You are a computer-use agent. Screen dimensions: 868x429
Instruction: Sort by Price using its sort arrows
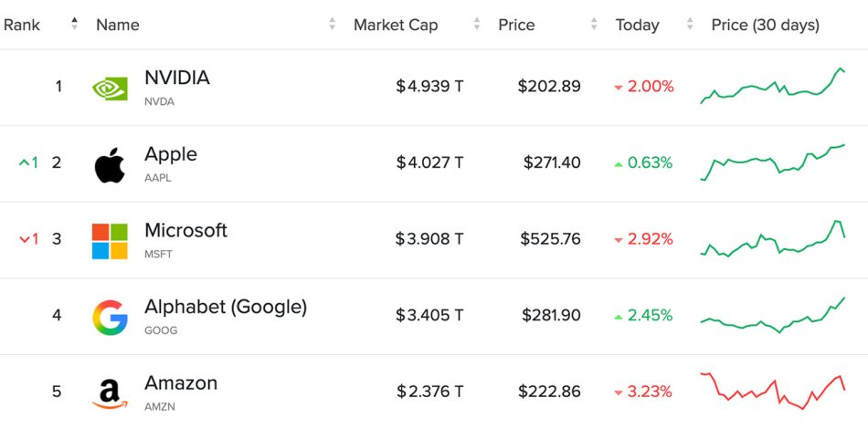click(x=594, y=25)
